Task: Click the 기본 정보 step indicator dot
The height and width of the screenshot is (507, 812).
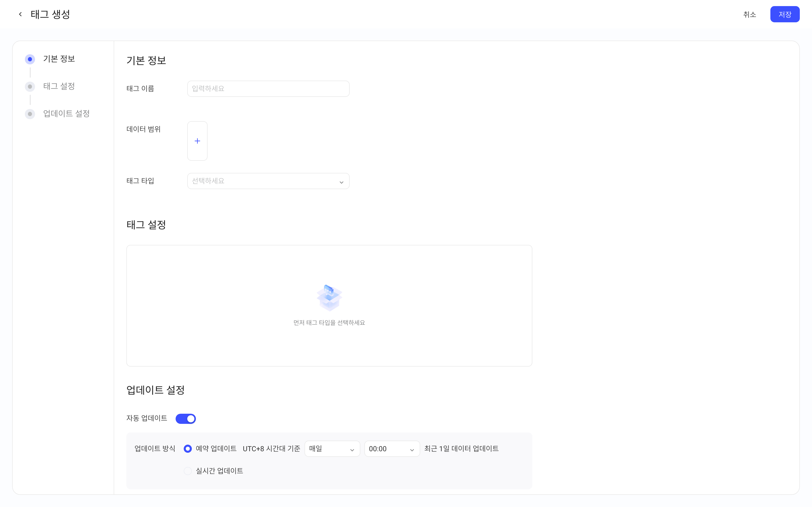Action: click(30, 59)
